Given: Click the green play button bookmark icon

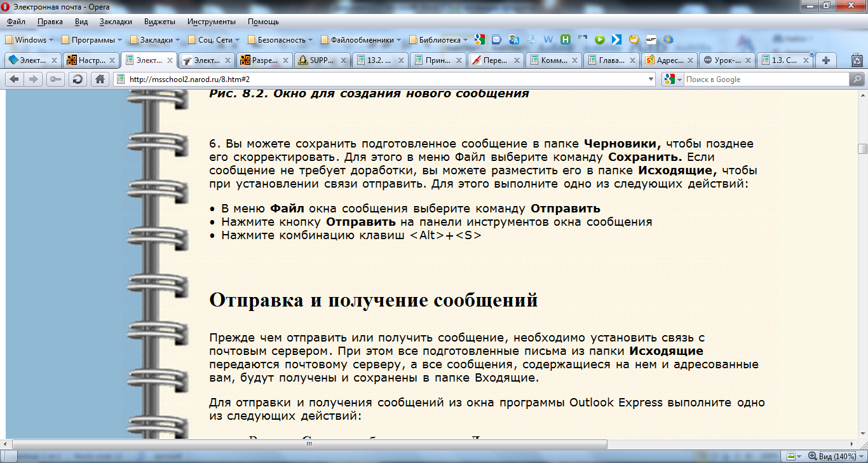Looking at the screenshot, I should [x=599, y=39].
